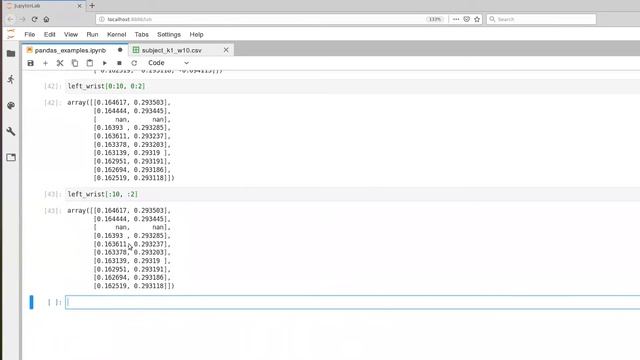Screen dimensions: 640x360
Task: Open the Run menu
Action: 92,35
